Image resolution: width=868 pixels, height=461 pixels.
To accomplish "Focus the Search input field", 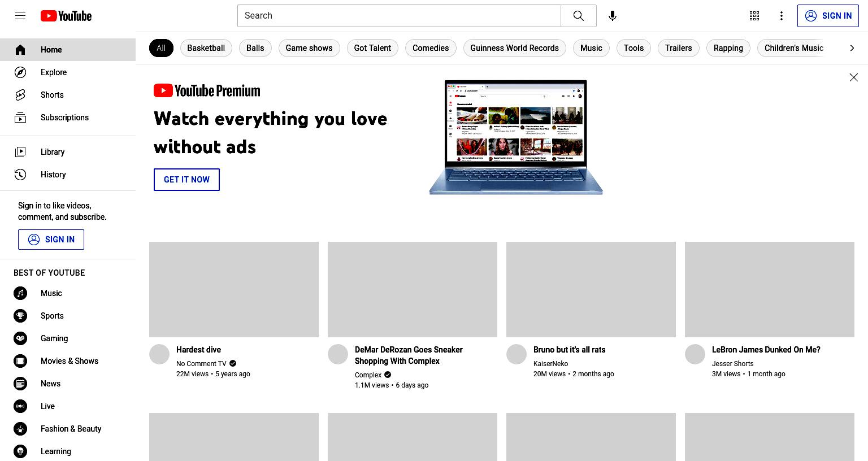I will [x=399, y=16].
